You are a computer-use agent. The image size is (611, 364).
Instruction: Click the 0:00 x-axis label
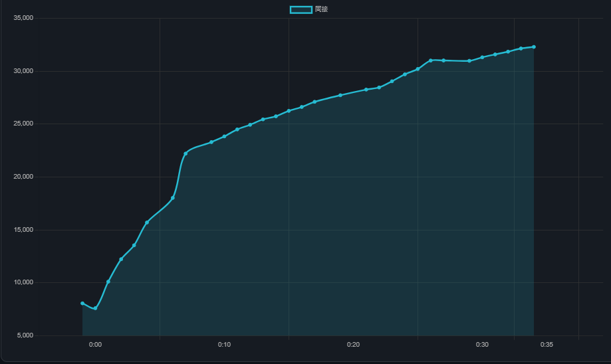[x=95, y=345]
